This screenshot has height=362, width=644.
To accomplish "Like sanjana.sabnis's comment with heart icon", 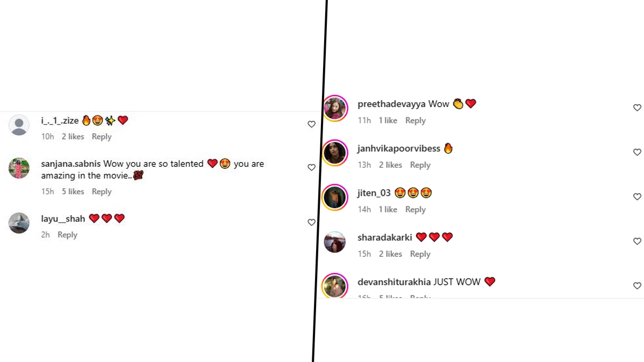I will click(311, 168).
